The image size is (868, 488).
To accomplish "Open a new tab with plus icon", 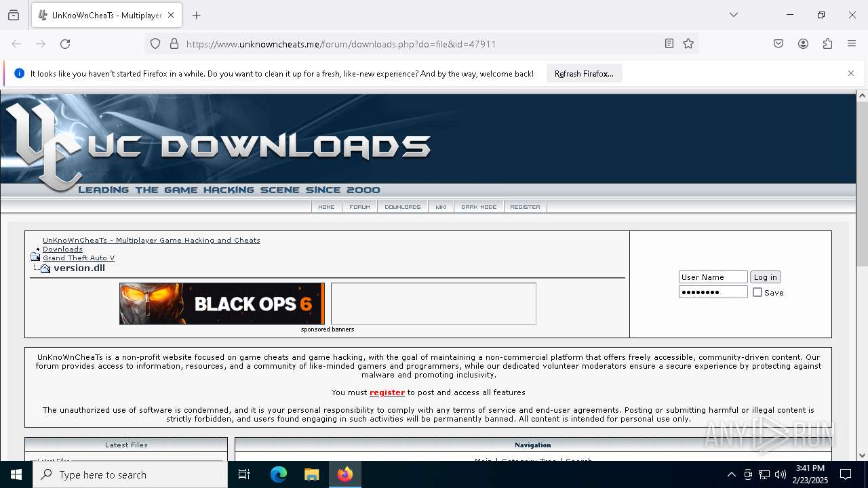I will click(197, 15).
